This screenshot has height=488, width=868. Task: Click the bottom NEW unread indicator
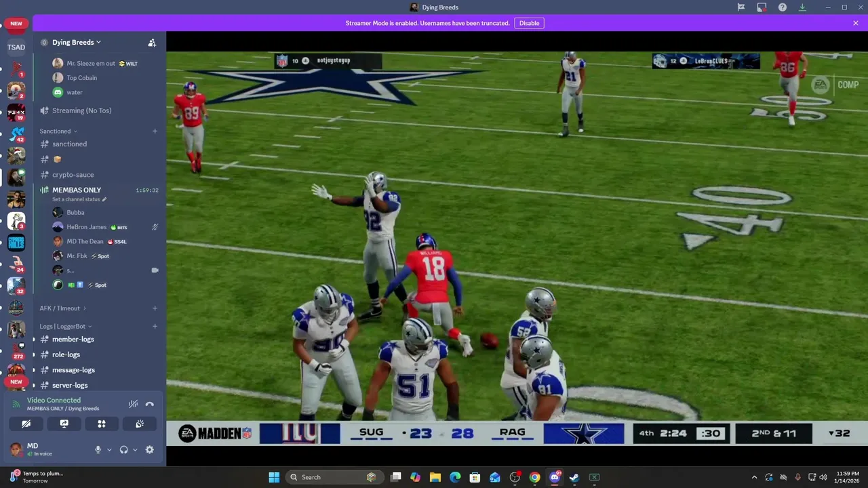(x=16, y=382)
